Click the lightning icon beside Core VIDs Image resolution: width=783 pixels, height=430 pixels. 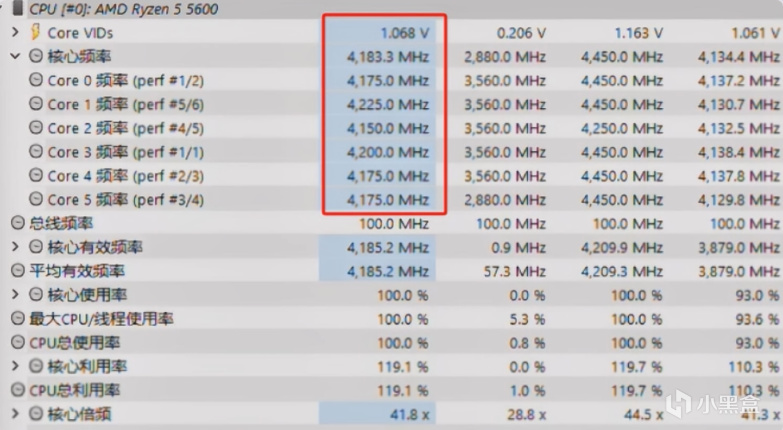36,33
